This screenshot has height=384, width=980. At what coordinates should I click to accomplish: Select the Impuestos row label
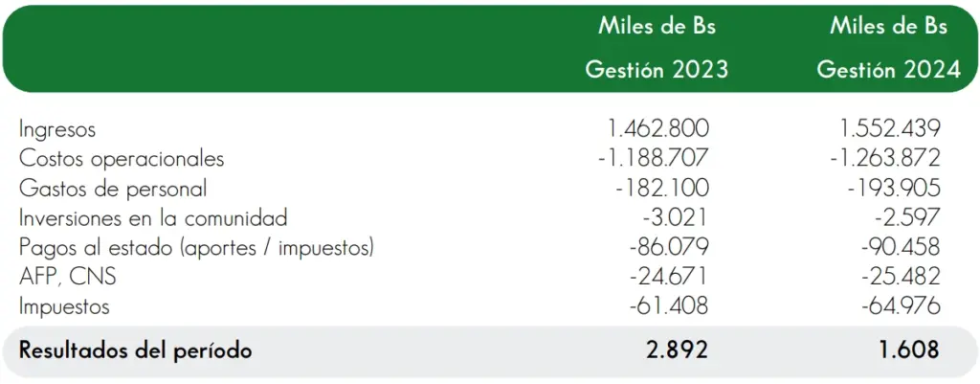coord(64,307)
